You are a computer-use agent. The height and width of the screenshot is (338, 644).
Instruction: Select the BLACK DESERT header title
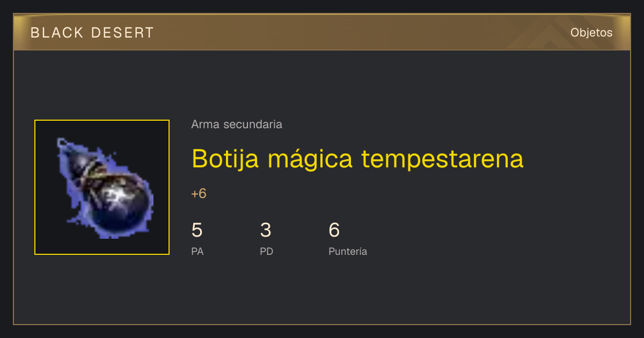click(x=92, y=33)
